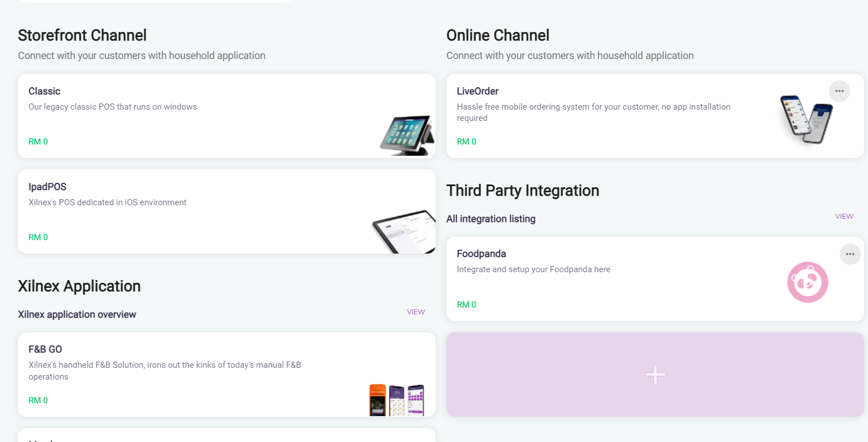
Task: Click the RM 0 amount under Foodpanda
Action: coord(467,305)
